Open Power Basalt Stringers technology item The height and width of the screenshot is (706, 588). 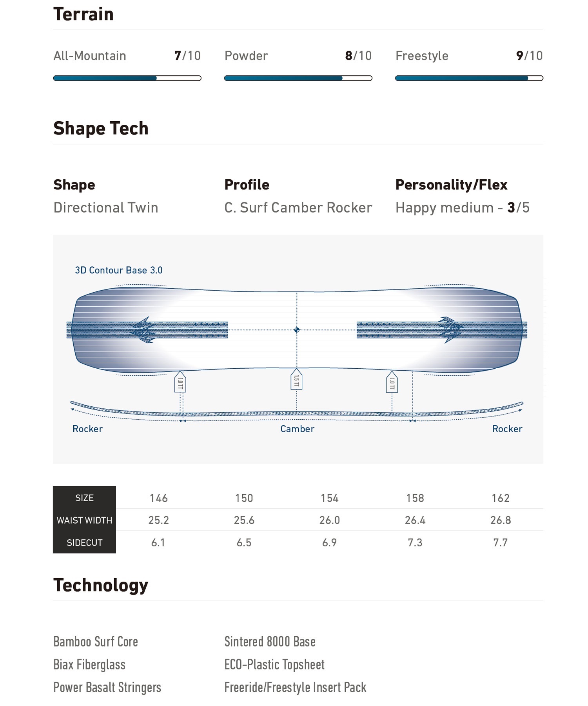(x=107, y=687)
